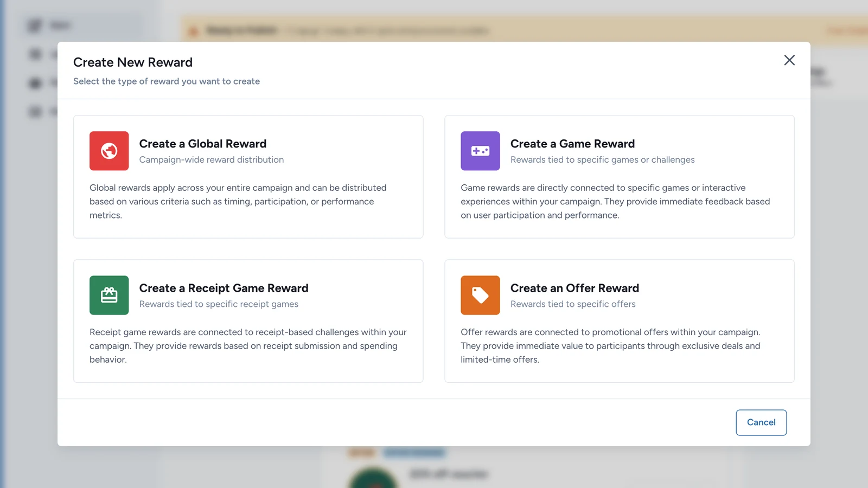Click the "Create New Reward" dialog heading

133,62
